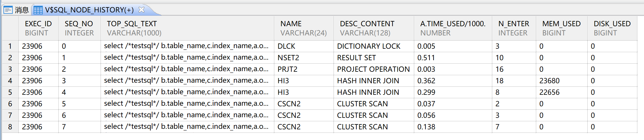Image resolution: width=644 pixels, height=140 pixels.
Task: Click the CLUSTER SCAN description with time 0.056
Action: 374,115
